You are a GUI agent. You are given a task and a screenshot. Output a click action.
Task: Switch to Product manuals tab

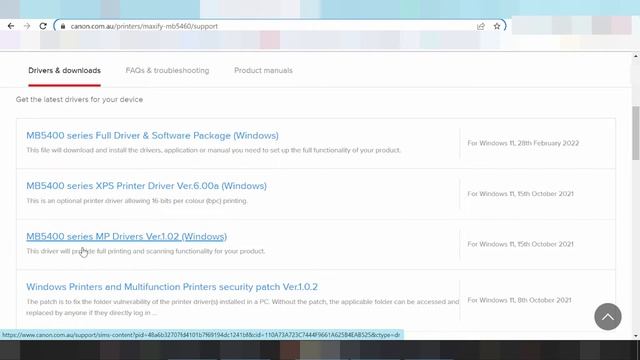263,71
